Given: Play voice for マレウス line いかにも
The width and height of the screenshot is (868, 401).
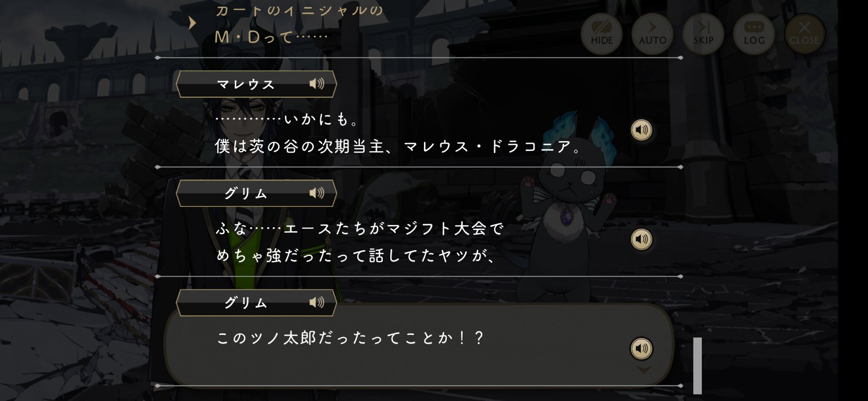Looking at the screenshot, I should [x=641, y=130].
